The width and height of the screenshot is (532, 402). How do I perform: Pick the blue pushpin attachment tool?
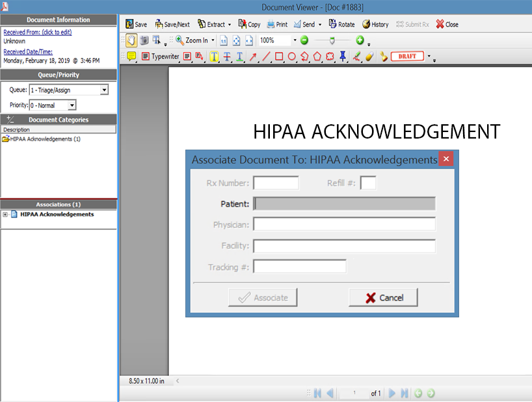click(343, 57)
